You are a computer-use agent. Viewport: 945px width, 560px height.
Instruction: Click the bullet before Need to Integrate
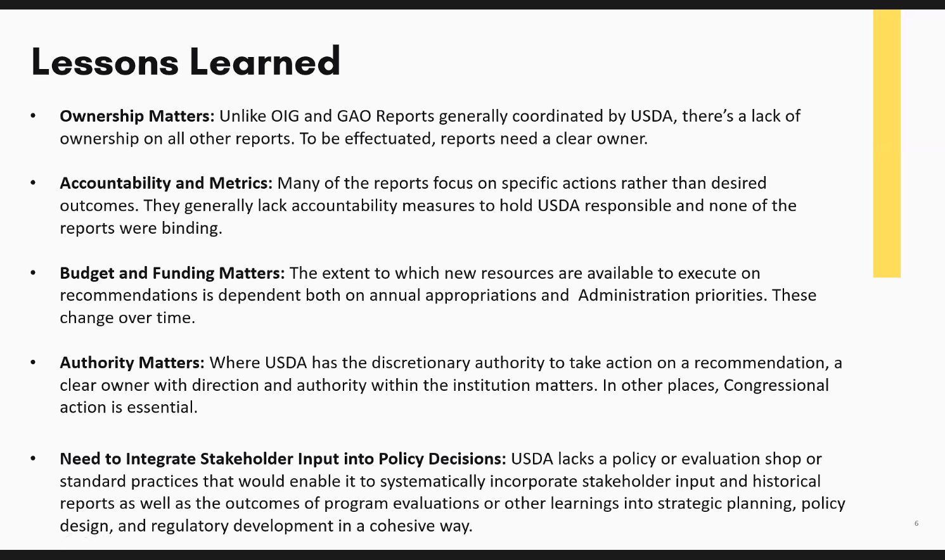click(34, 459)
